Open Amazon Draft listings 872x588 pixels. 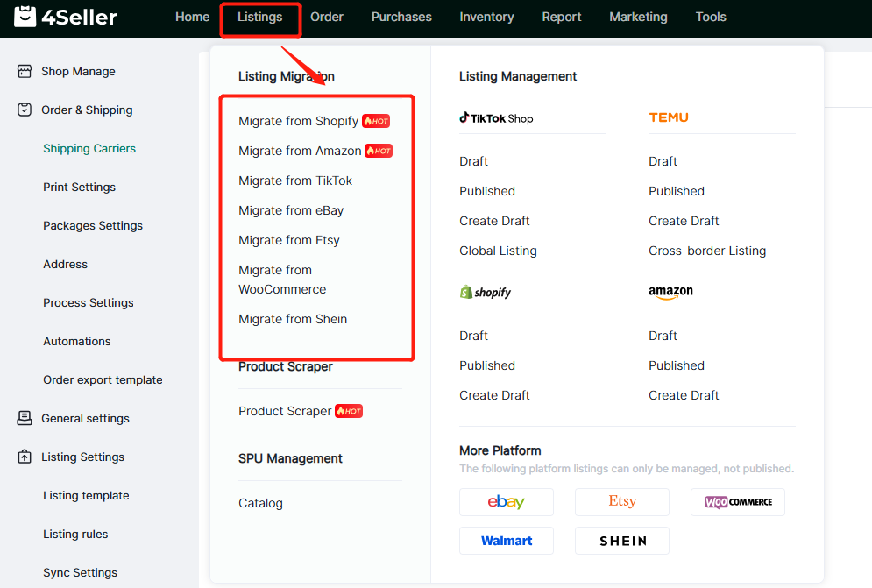pos(663,336)
